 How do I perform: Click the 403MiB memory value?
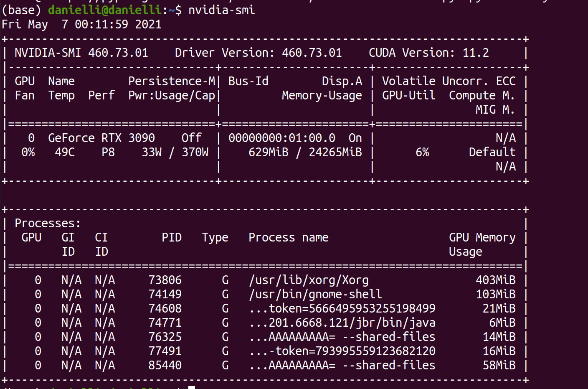[496, 280]
